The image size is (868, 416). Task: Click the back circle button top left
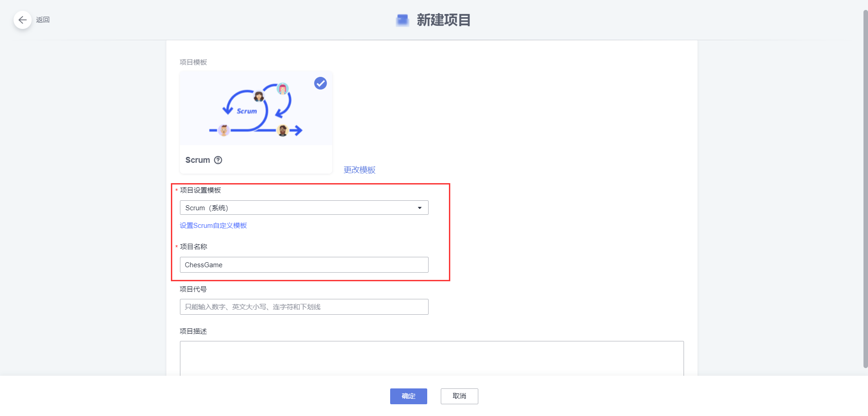pyautogui.click(x=23, y=20)
